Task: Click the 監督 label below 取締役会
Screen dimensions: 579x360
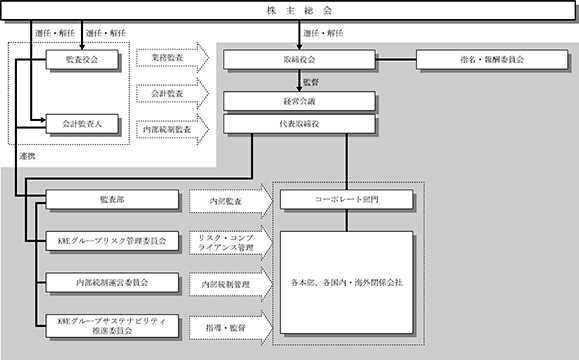Action: (311, 82)
